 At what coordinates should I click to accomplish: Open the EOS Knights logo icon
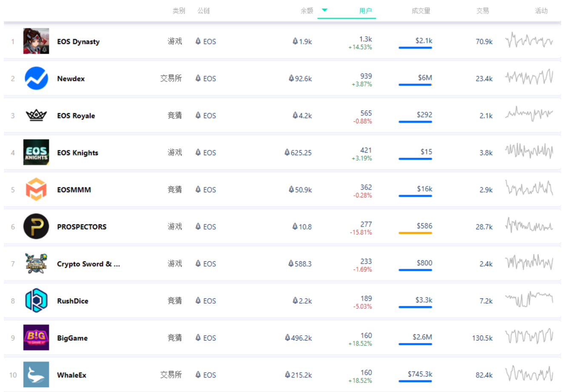coord(36,152)
